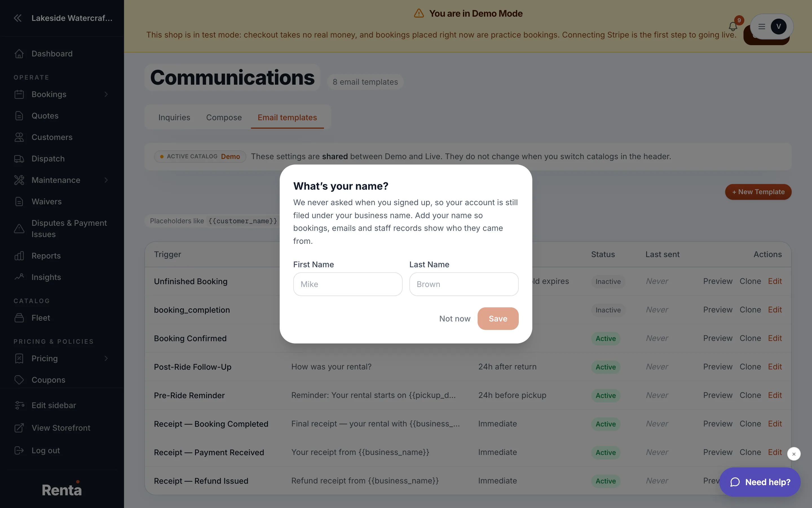Collapse the sidebar with double chevron icon
The image size is (812, 508).
(x=18, y=18)
